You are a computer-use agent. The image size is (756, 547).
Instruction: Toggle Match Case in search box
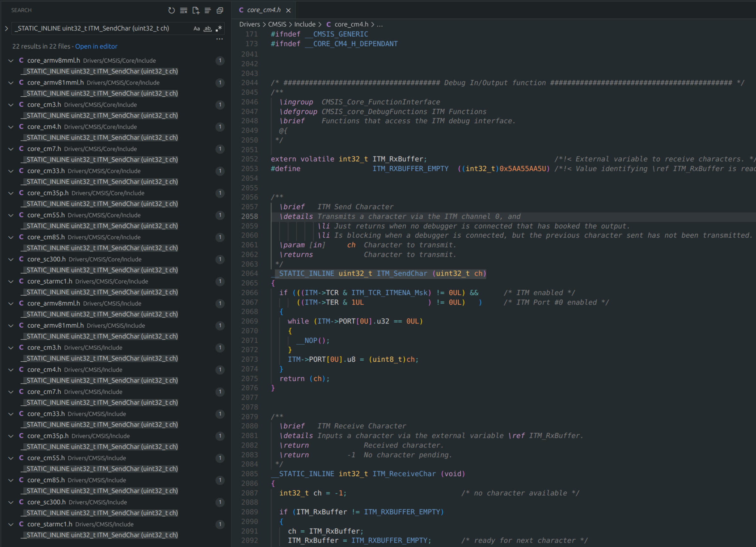point(197,29)
